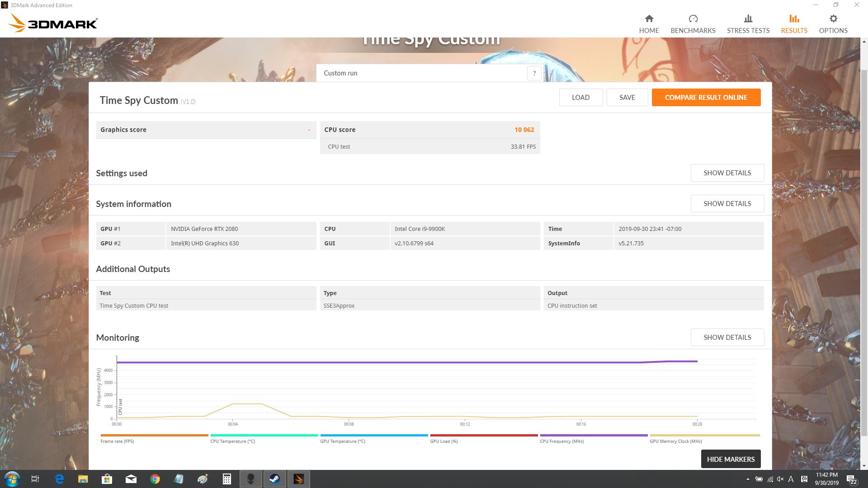
Task: Open the Windows Start menu
Action: click(x=12, y=479)
